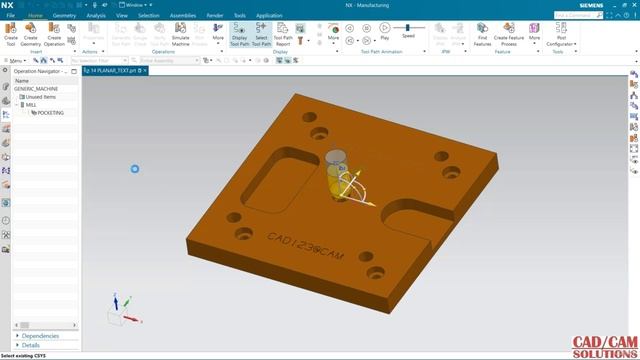This screenshot has width=640, height=360.
Task: Adjust the animation Speed slider
Action: coord(408,28)
